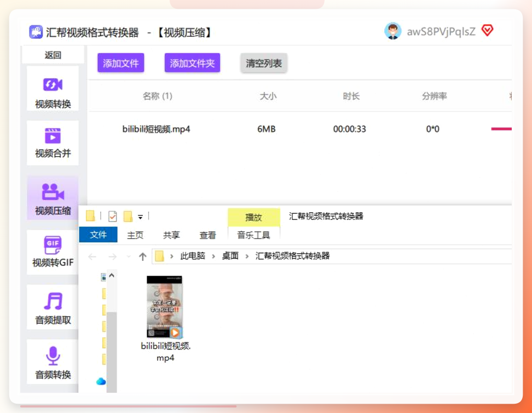The image size is (532, 413).
Task: Open the 播放 contextual tab in Explorer
Action: pyautogui.click(x=254, y=217)
